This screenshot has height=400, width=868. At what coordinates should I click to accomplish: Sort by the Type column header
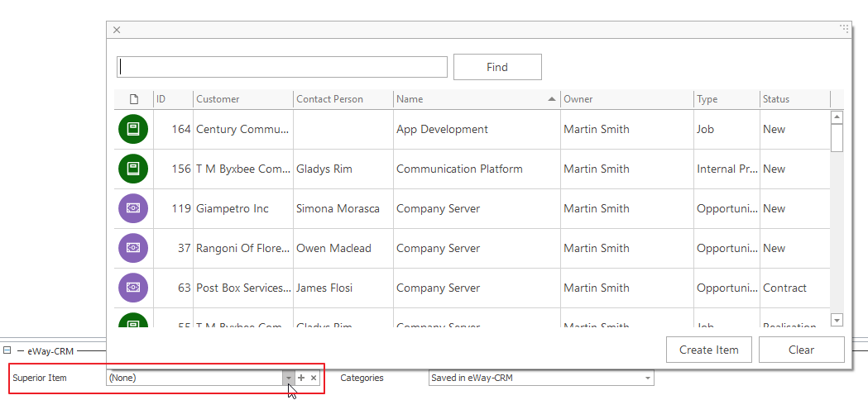[x=727, y=99]
